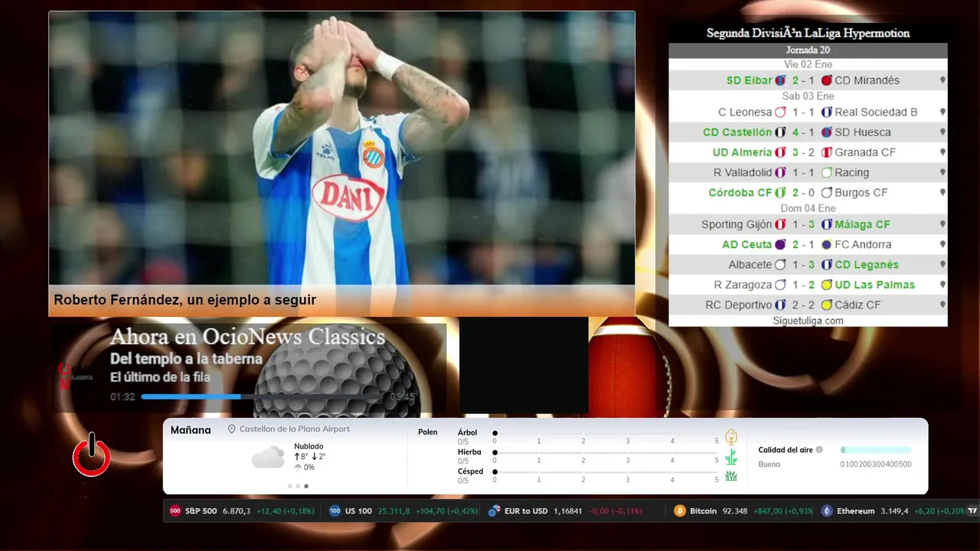Click the S&P 500 red badge icon
This screenshot has height=551, width=980.
pos(175,511)
